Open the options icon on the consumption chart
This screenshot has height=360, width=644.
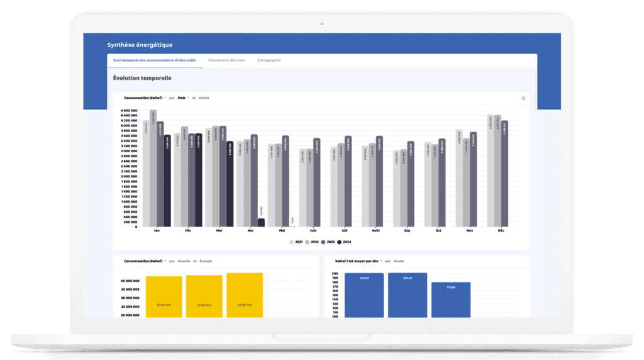pyautogui.click(x=523, y=98)
